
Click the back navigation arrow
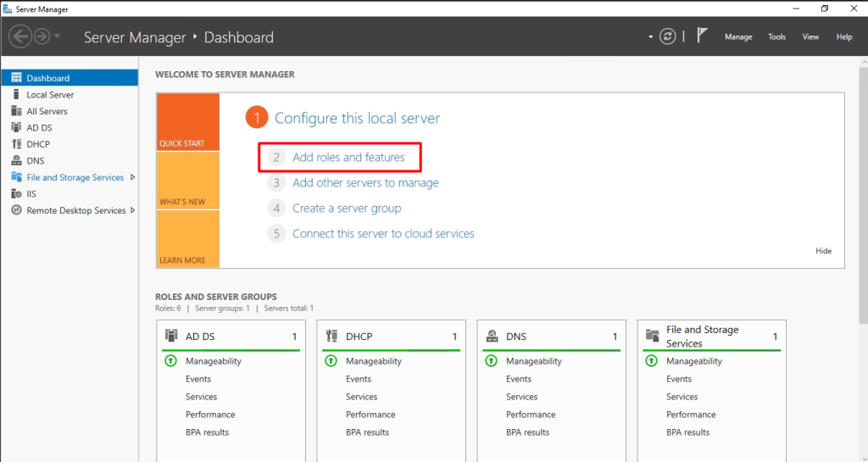tap(21, 36)
